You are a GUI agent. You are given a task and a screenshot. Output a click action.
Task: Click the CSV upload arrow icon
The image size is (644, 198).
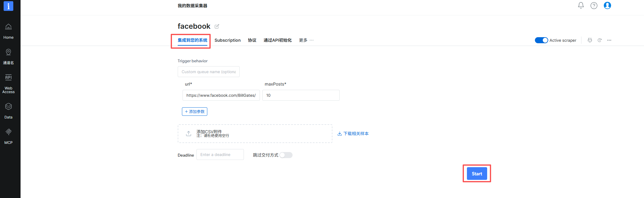pyautogui.click(x=189, y=133)
